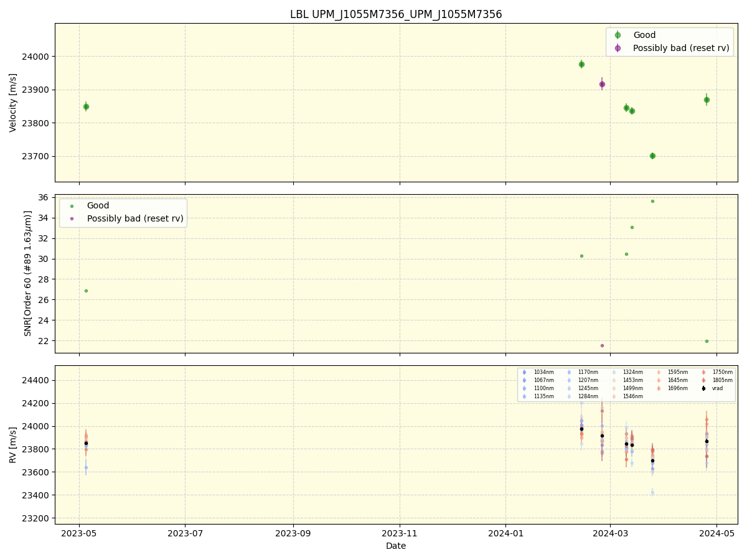
Task: Click the 2023-07 date tick label
Action: click(185, 533)
